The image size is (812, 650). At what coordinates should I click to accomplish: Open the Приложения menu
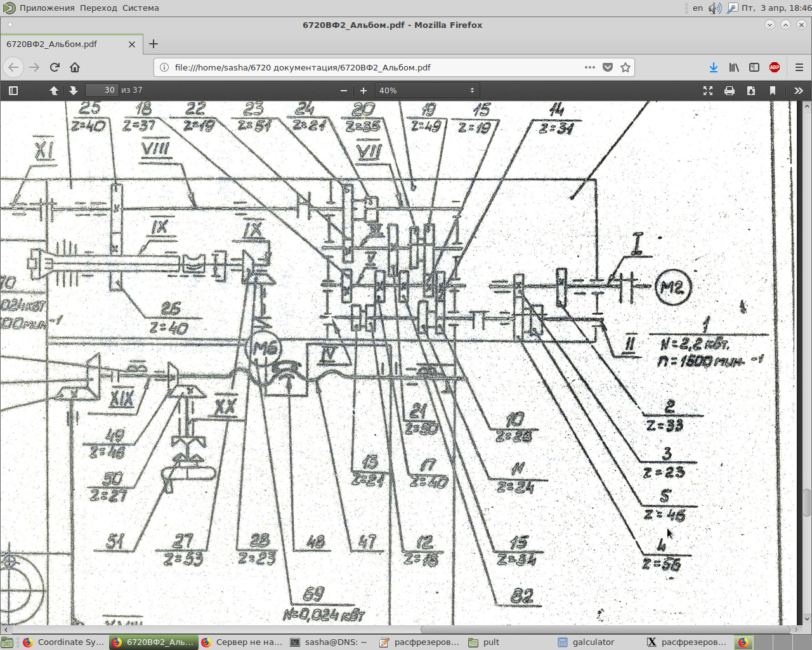pos(47,8)
